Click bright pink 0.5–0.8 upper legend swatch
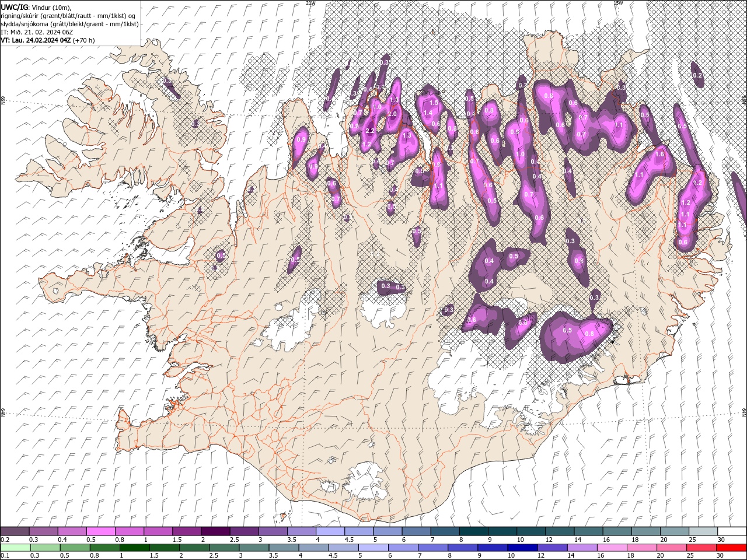Image resolution: width=747 pixels, height=560 pixels. 101,531
